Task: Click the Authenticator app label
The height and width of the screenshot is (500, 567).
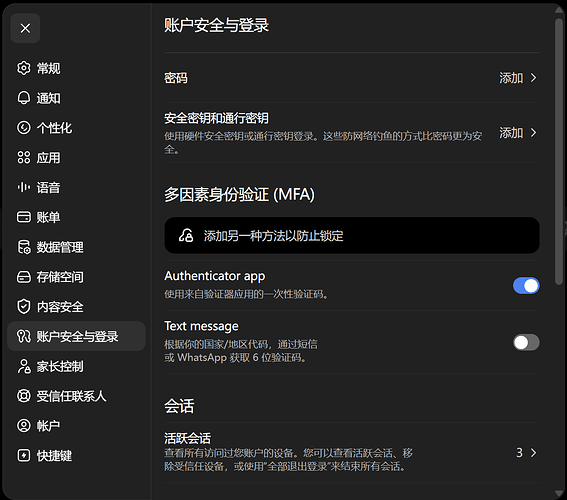Action: click(215, 276)
